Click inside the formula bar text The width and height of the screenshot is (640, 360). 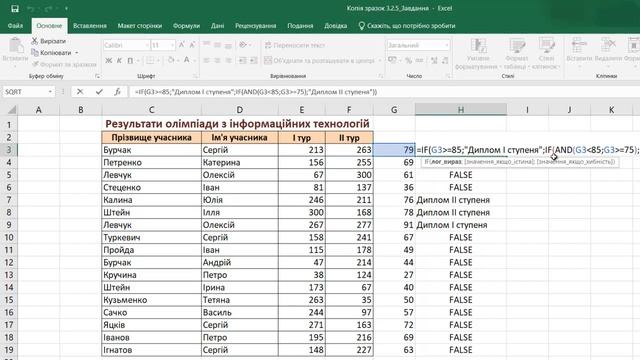(256, 92)
